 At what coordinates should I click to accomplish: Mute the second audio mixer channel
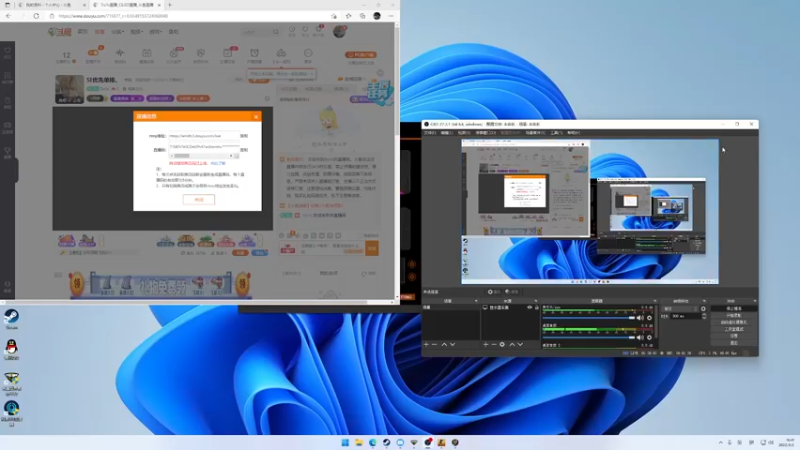pos(640,337)
